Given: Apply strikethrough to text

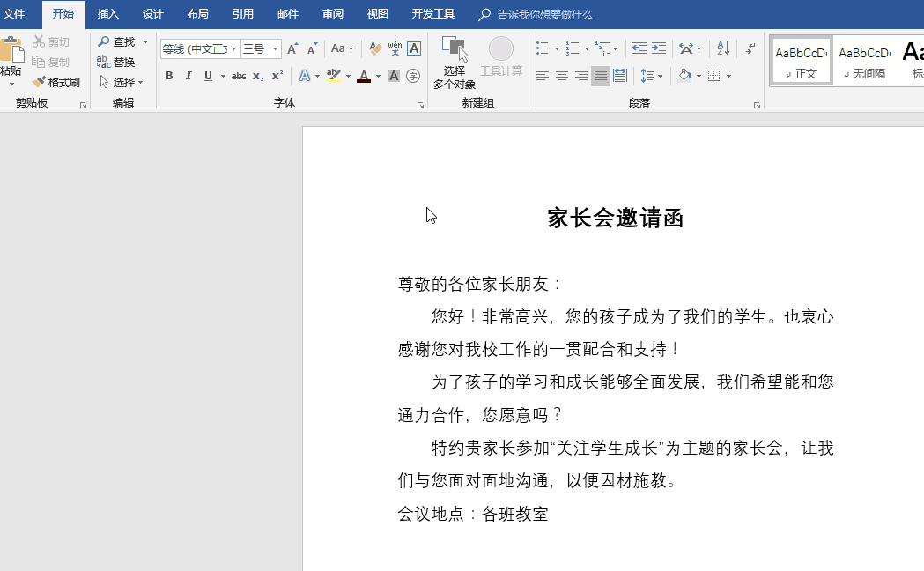Looking at the screenshot, I should [x=240, y=76].
